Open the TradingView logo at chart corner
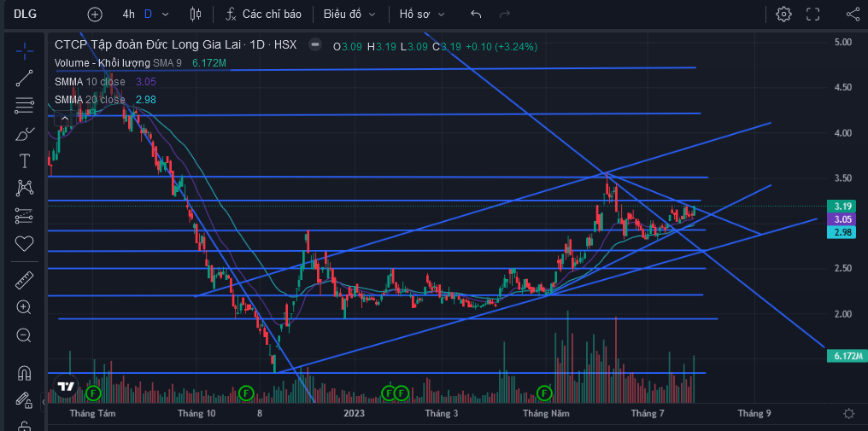Image resolution: width=868 pixels, height=431 pixels. pyautogui.click(x=67, y=386)
